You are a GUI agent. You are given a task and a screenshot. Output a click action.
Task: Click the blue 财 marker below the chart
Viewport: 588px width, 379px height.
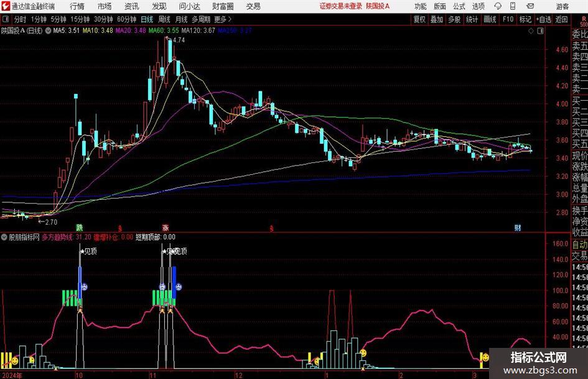point(518,227)
